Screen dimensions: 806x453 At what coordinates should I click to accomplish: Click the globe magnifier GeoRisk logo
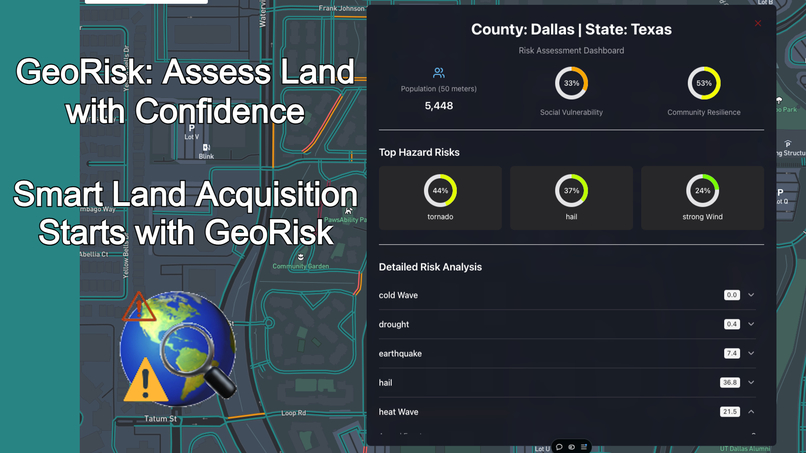pyautogui.click(x=178, y=350)
